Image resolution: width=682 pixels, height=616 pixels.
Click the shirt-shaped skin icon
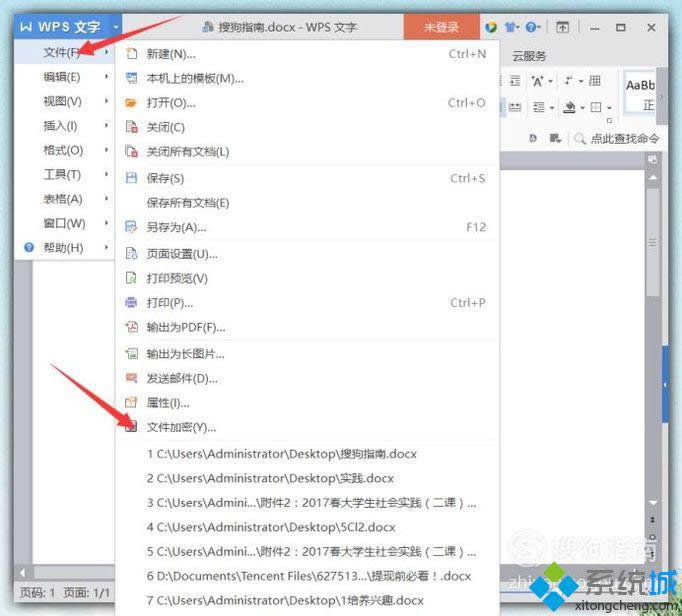[x=509, y=27]
